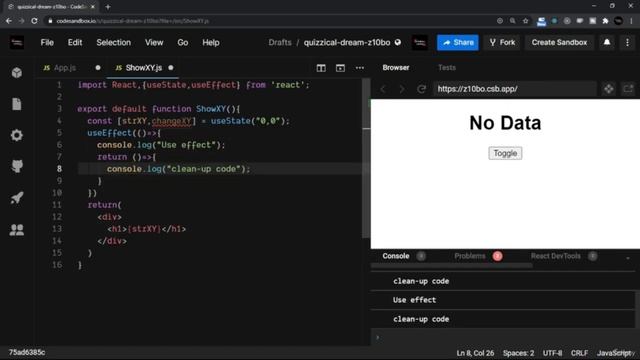Open the Live collaboration people icon in sidebar
Viewport: 640px width, 360px height.
(17, 230)
